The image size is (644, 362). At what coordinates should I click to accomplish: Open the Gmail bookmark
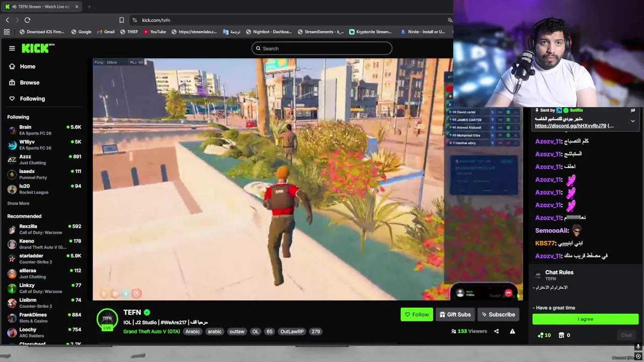(x=105, y=32)
